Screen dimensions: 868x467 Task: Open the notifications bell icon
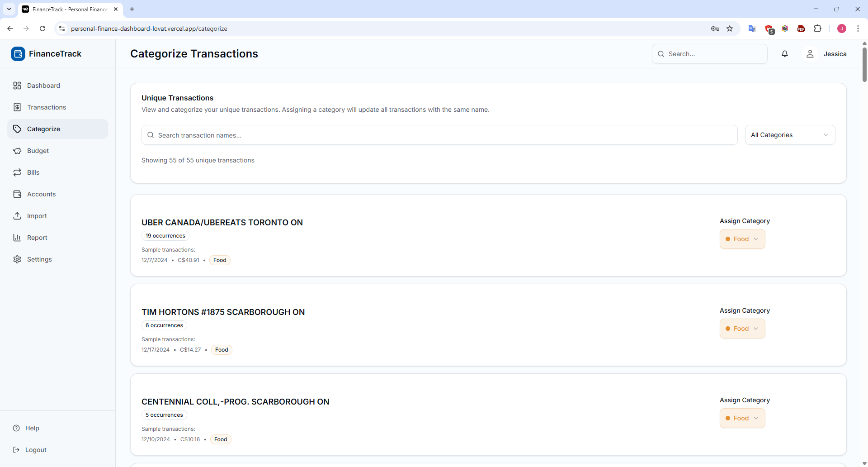coord(785,54)
